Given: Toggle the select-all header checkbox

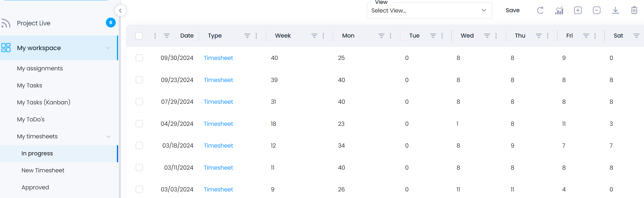Looking at the screenshot, I should click(139, 36).
